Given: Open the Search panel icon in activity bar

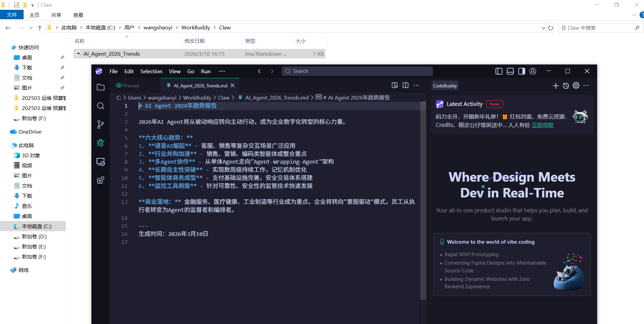Looking at the screenshot, I should point(100,106).
